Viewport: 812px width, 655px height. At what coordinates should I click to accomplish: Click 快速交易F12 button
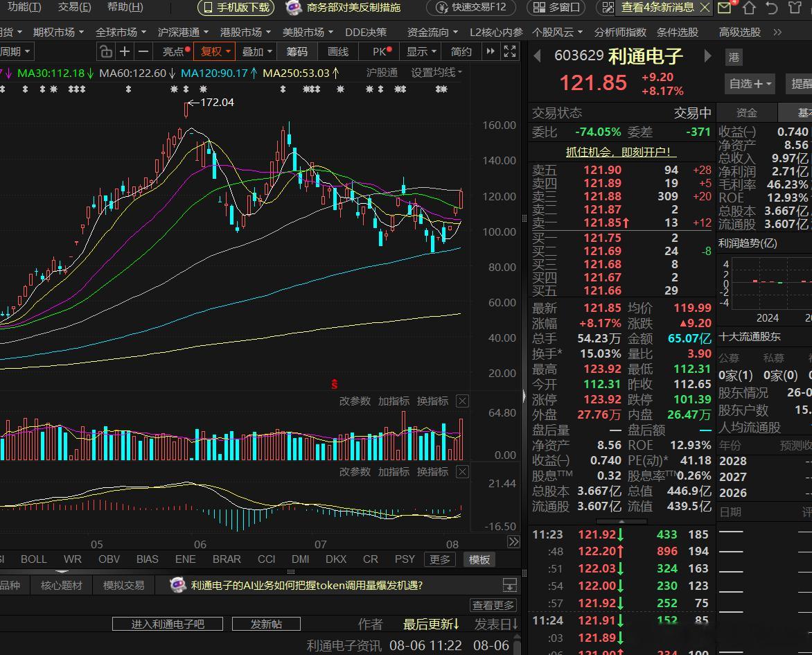point(471,7)
